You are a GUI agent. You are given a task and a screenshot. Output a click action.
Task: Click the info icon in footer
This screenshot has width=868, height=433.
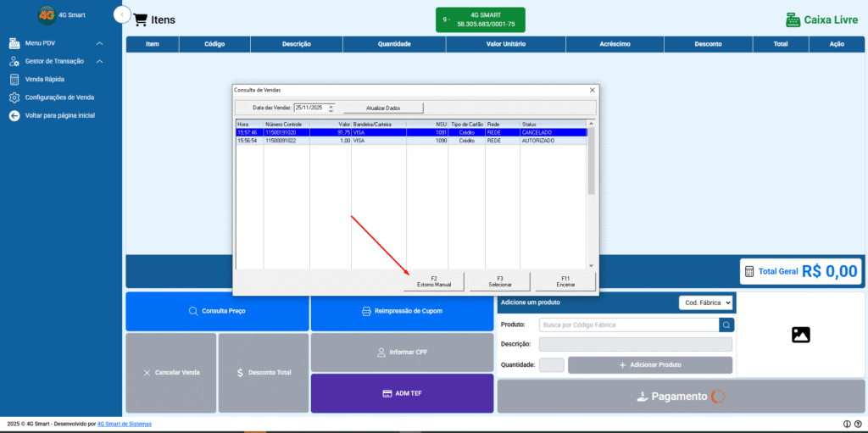click(x=847, y=424)
